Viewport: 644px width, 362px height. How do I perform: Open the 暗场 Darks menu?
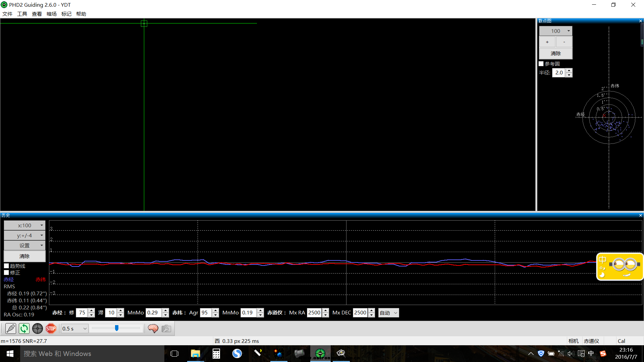pyautogui.click(x=52, y=14)
